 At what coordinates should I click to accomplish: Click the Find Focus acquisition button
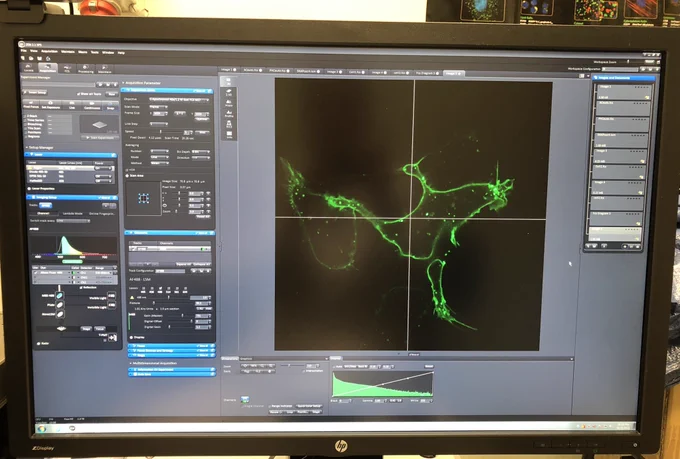31,105
